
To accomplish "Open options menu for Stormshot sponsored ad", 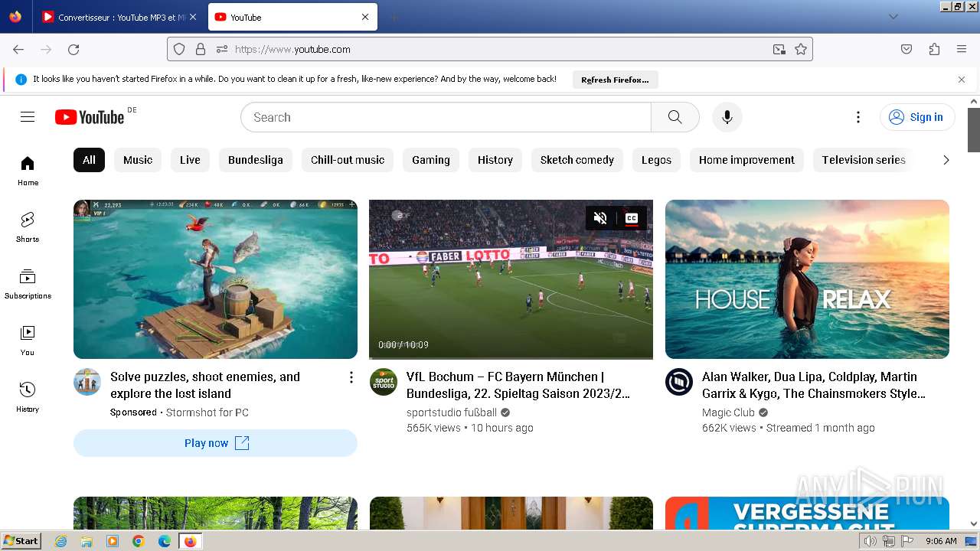I will tap(351, 377).
